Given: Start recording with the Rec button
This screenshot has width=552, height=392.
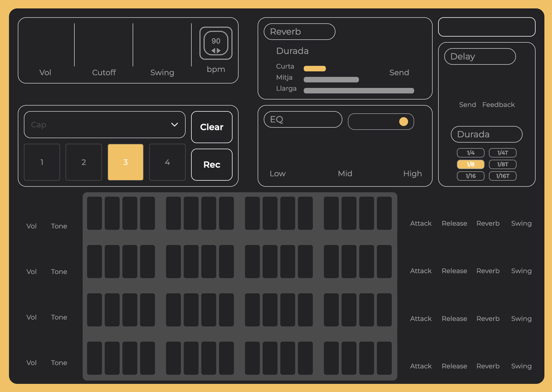Looking at the screenshot, I should point(212,165).
